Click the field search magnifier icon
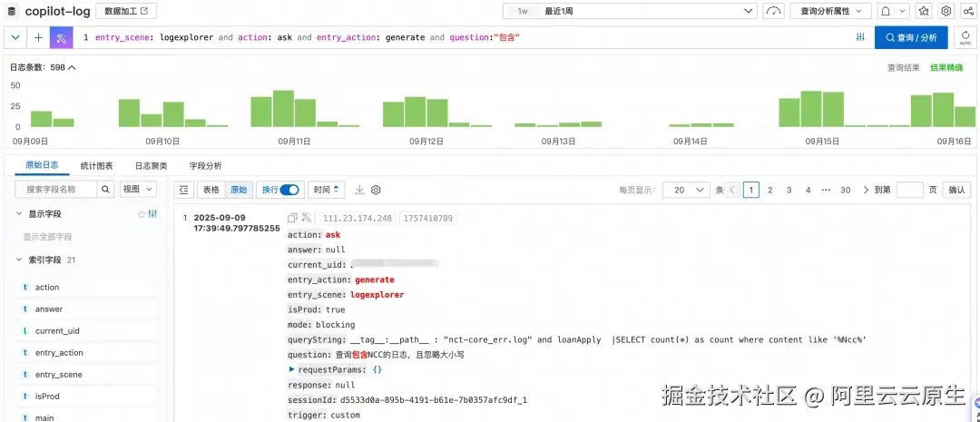 [x=105, y=189]
